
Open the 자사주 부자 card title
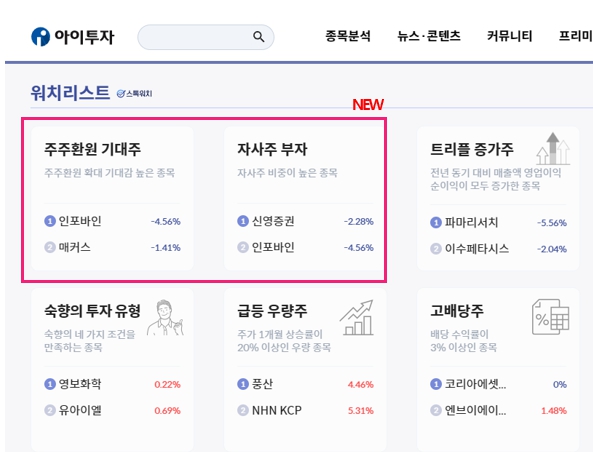[x=272, y=149]
